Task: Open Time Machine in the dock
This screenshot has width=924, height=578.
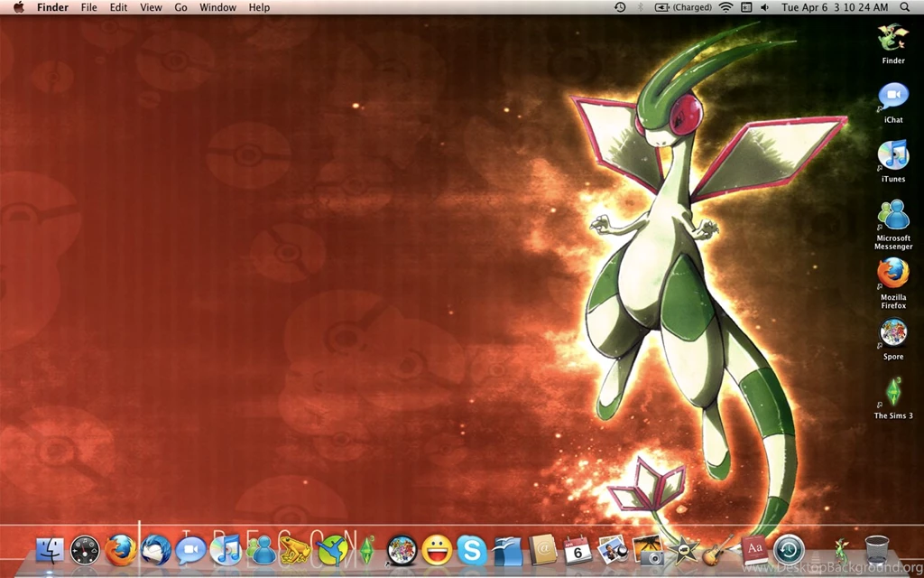Action: [x=789, y=548]
